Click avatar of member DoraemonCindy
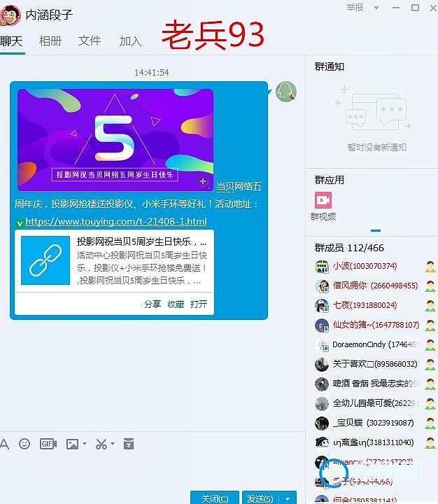438x504 pixels. coord(321,345)
